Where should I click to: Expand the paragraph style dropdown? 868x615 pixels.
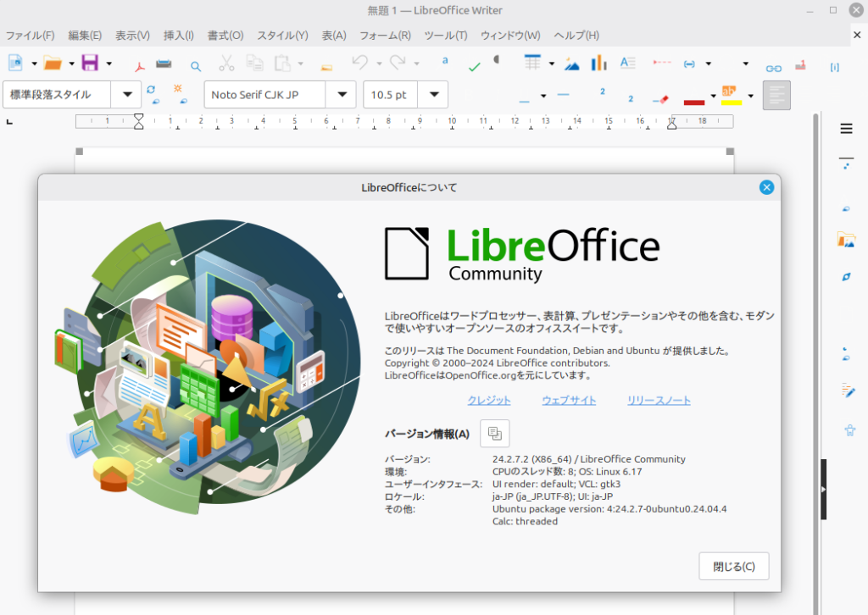point(127,95)
